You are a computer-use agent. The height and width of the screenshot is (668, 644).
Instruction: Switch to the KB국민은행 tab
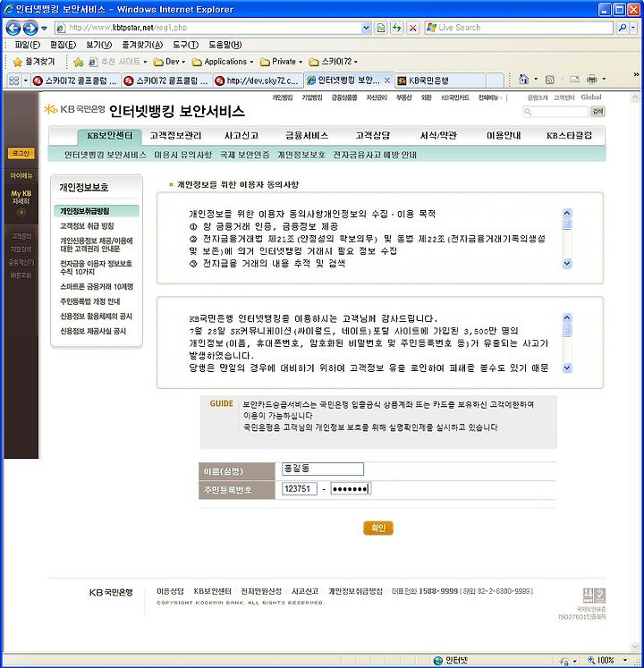[x=440, y=80]
